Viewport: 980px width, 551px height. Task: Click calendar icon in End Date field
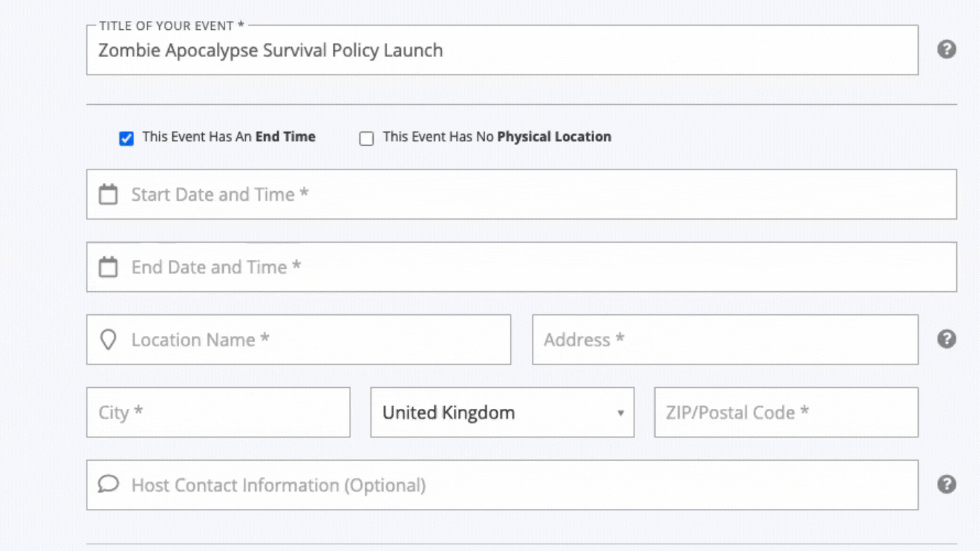(108, 267)
